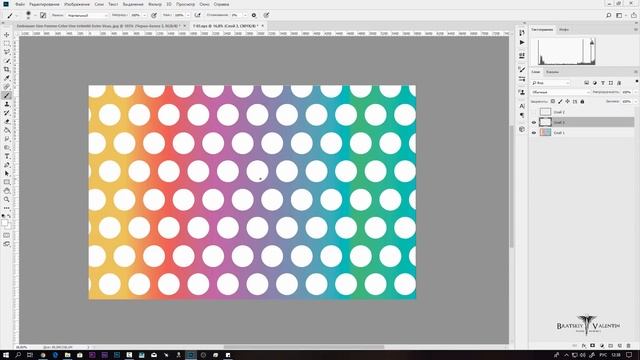Open the histogram panel options menu
This screenshot has height=360, width=640.
(636, 29)
